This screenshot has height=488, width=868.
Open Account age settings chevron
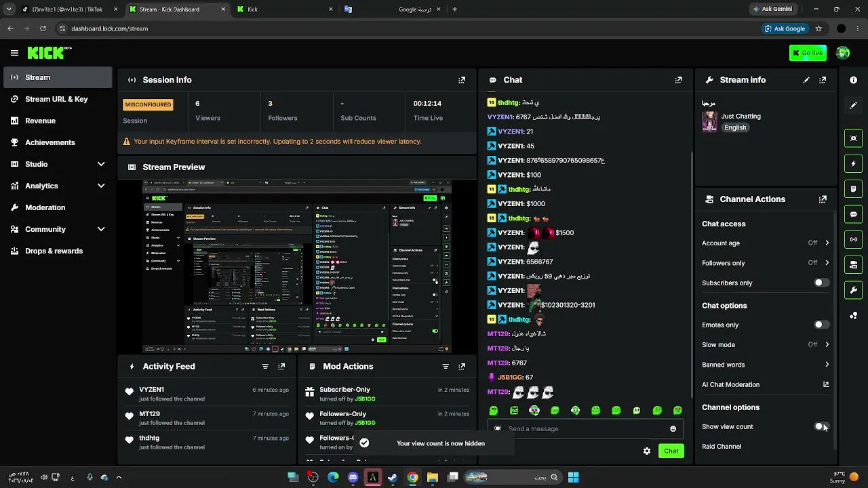827,243
